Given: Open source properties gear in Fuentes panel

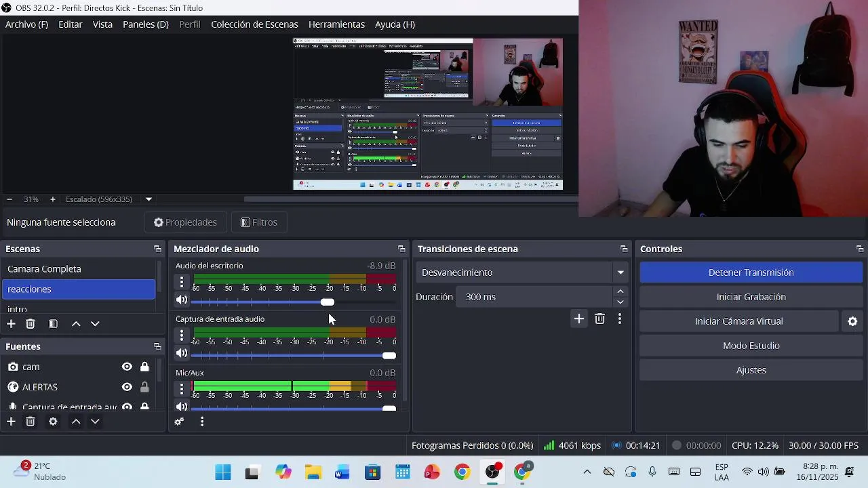Looking at the screenshot, I should [x=53, y=422].
